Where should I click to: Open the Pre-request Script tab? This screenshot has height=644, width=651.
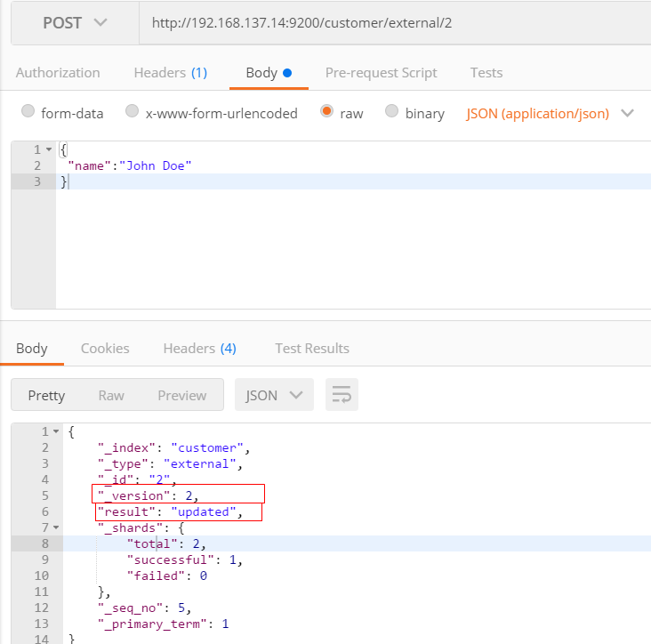tap(379, 73)
